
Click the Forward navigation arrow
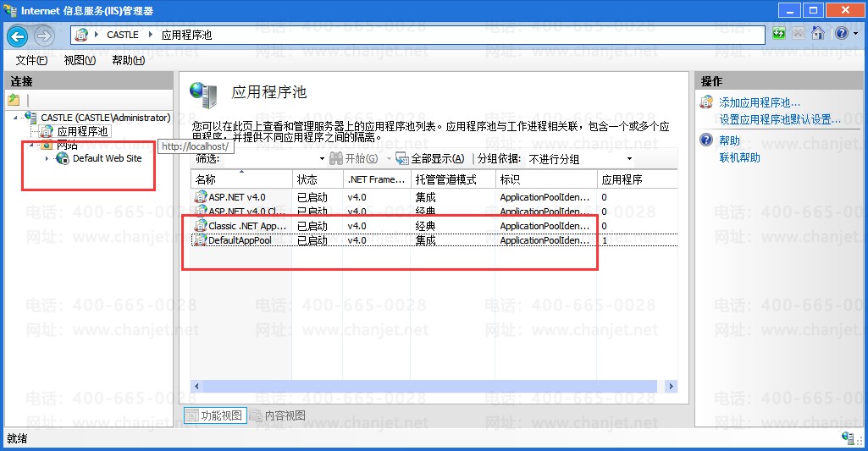[44, 36]
